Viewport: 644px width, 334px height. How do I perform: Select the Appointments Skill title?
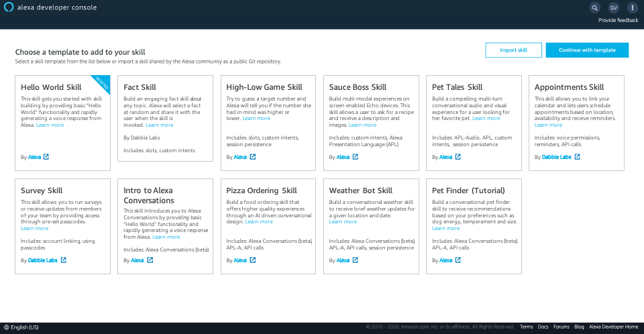tap(570, 87)
